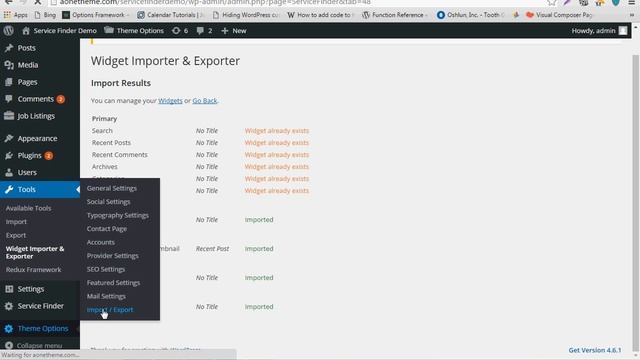
Task: Click the Archives row text
Action: click(104, 167)
